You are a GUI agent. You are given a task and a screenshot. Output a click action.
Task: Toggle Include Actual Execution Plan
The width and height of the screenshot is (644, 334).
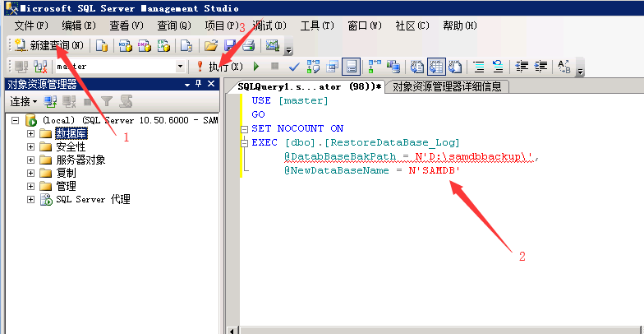375,67
